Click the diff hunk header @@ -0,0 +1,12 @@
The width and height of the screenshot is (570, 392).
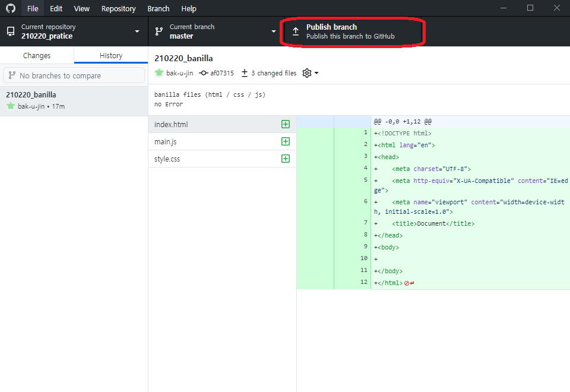click(x=403, y=122)
